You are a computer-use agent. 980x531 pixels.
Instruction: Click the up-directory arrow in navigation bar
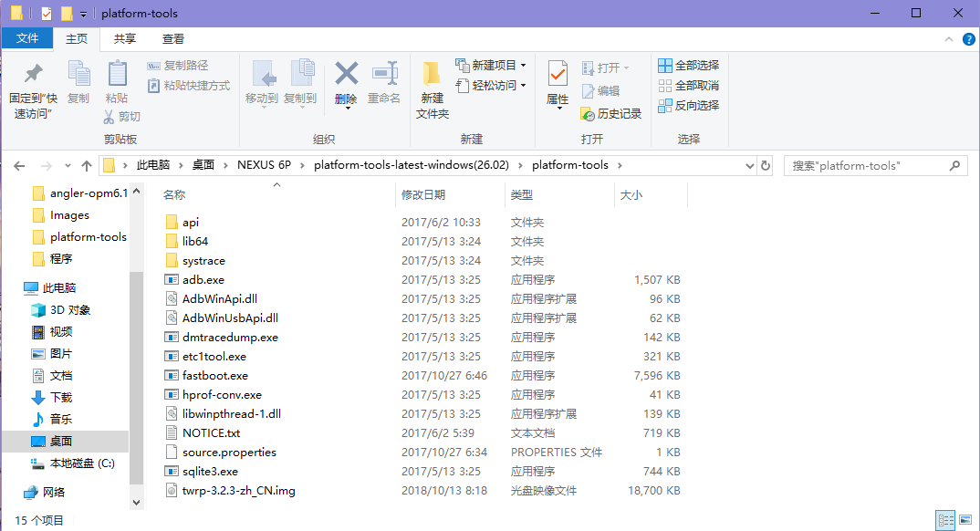[87, 166]
